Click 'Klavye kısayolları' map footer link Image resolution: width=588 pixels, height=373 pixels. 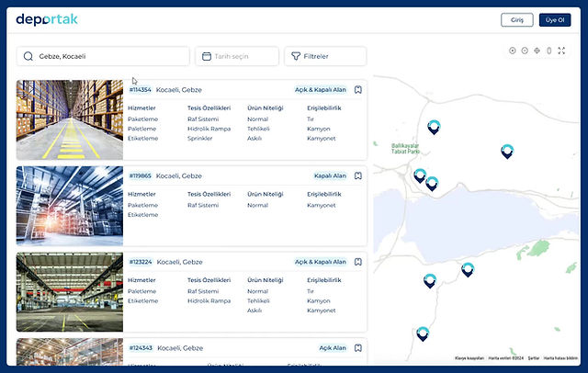point(469,358)
